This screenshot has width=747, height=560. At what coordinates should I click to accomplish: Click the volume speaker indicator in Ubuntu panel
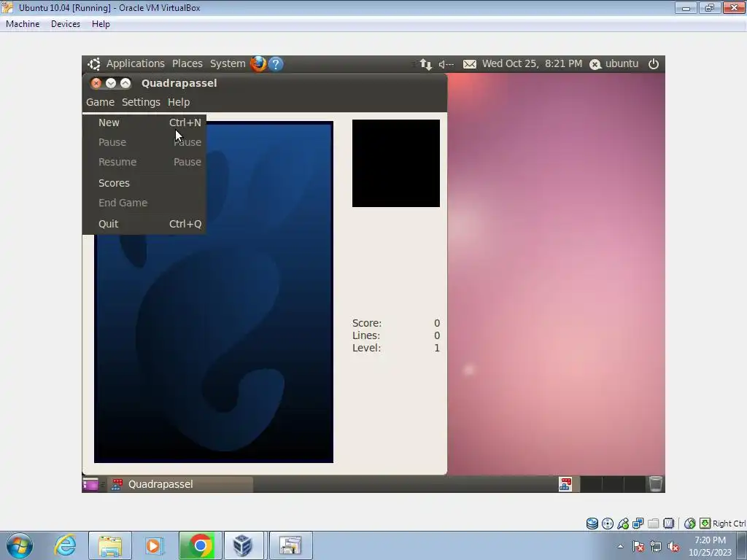(x=446, y=64)
